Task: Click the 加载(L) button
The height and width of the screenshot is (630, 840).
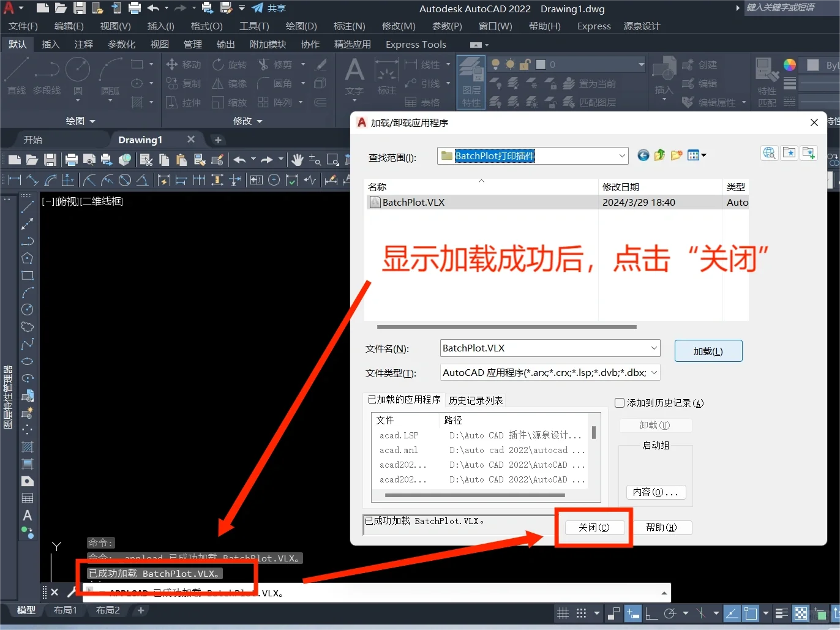Action: pyautogui.click(x=708, y=351)
